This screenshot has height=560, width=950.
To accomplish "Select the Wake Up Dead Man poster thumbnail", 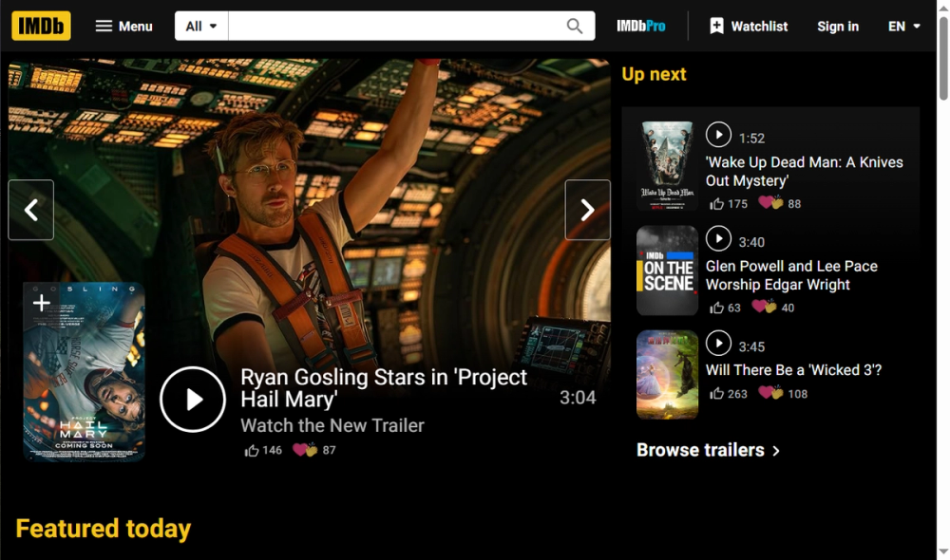I will pyautogui.click(x=667, y=165).
